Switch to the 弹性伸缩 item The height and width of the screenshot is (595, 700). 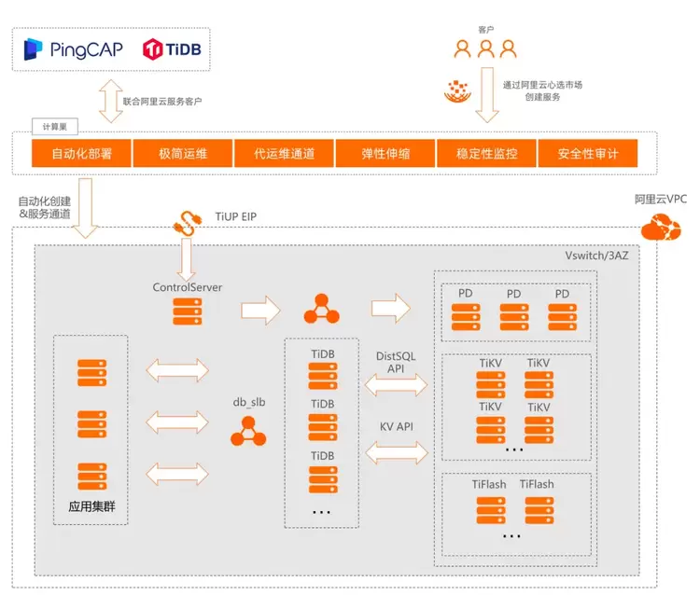coord(385,154)
